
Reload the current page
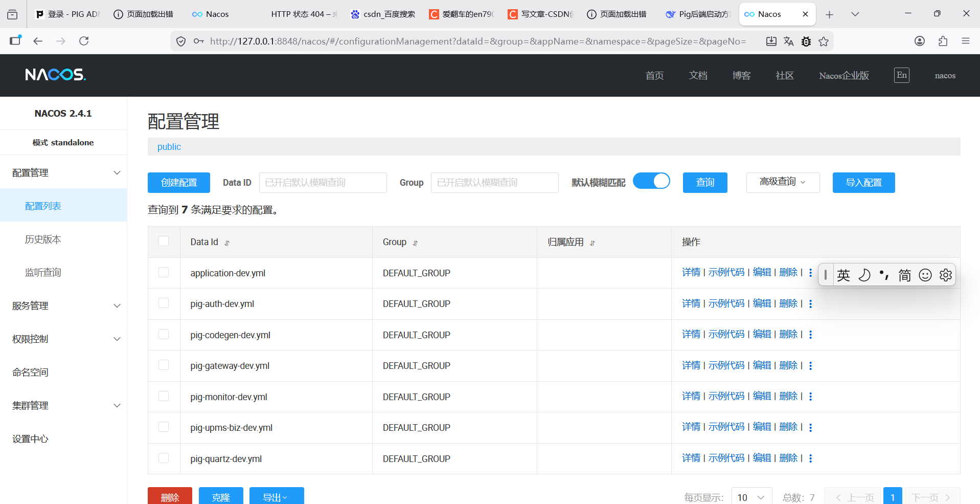(x=84, y=41)
